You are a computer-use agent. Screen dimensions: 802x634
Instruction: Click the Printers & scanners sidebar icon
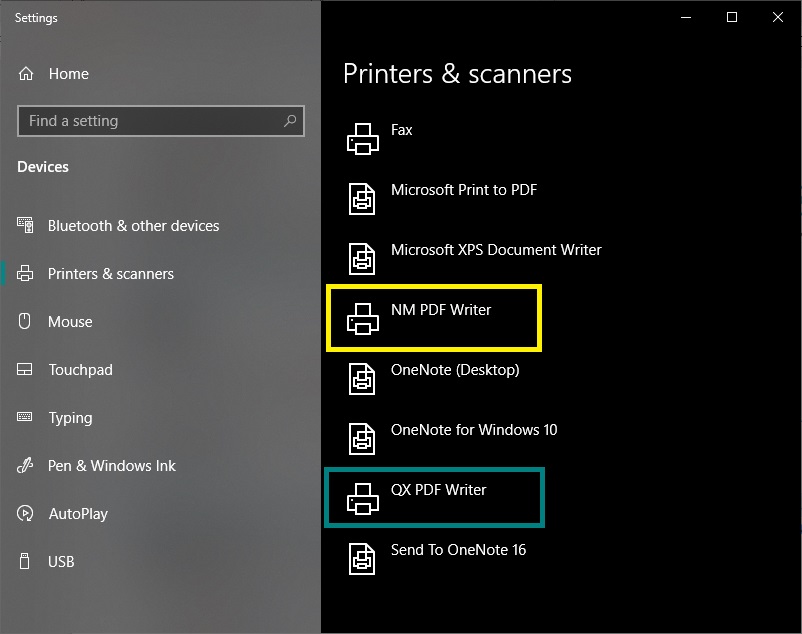[25, 274]
